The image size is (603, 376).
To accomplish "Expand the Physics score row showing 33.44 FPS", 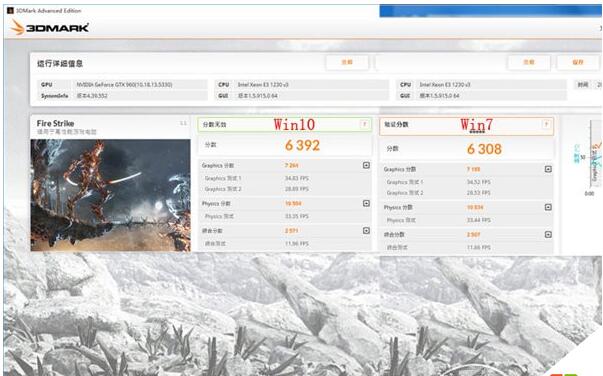I will tap(548, 207).
